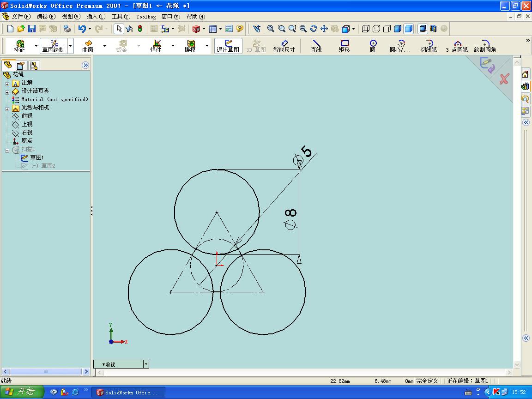This screenshot has height=399, width=532.
Task: Print the document via printer icon
Action: pos(67,29)
